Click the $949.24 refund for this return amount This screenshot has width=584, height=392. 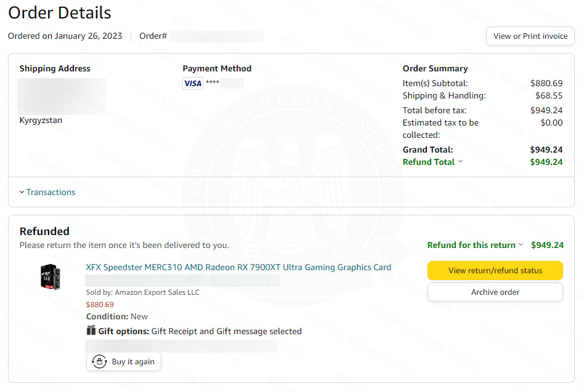(547, 245)
